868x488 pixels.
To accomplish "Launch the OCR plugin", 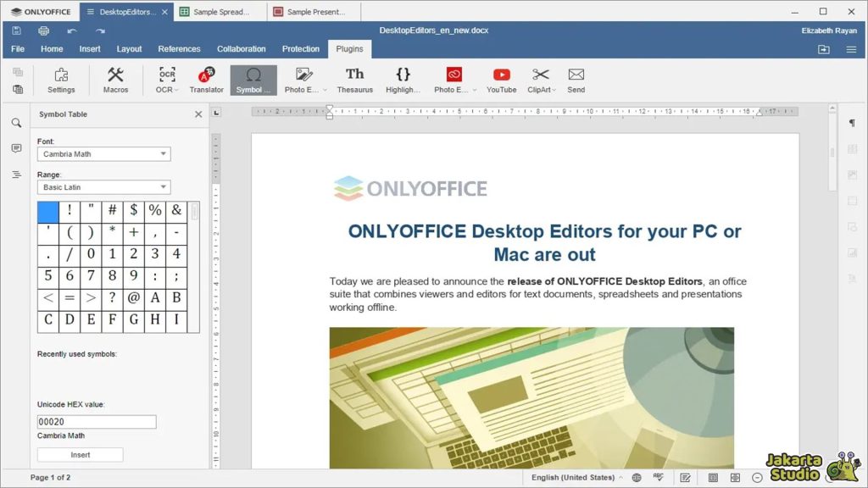I will (x=167, y=80).
